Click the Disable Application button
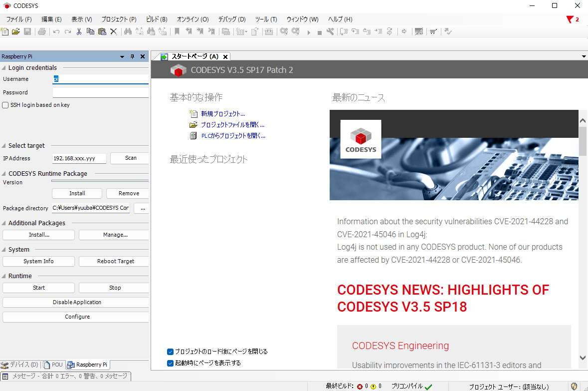This screenshot has width=588, height=391. 76,302
